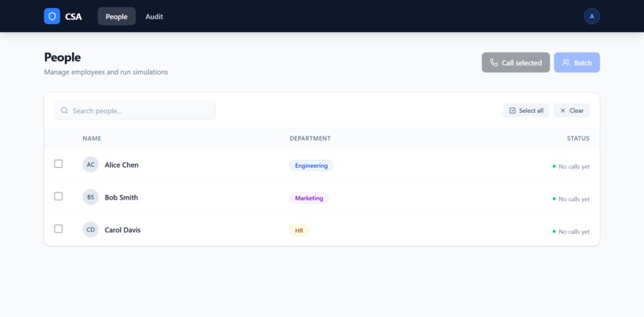Open the Audit tab
Screen dimensions: 644x317
[x=154, y=17]
